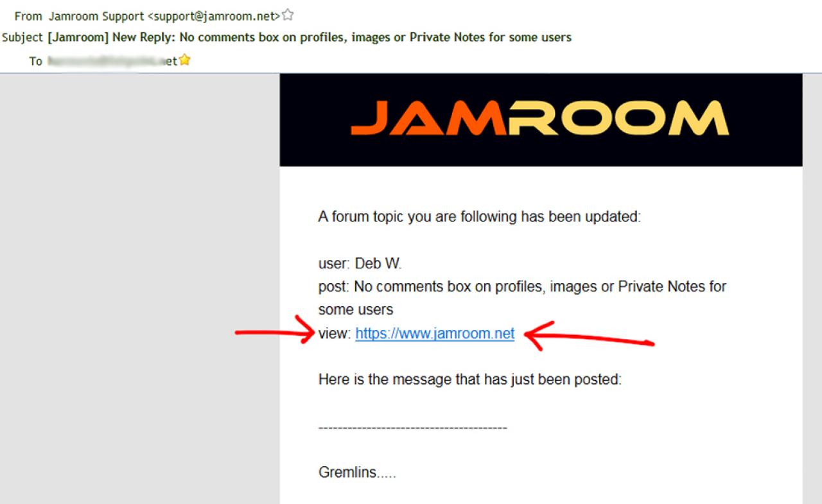The width and height of the screenshot is (822, 504).
Task: Click the dashed separator line
Action: 412,428
